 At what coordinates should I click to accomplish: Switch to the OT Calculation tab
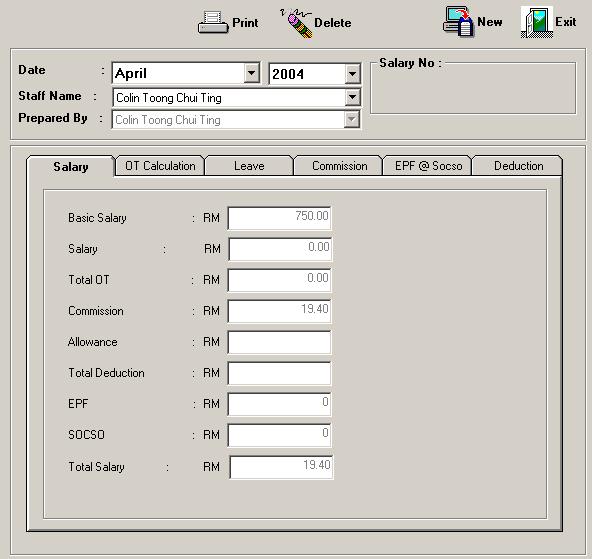point(160,166)
